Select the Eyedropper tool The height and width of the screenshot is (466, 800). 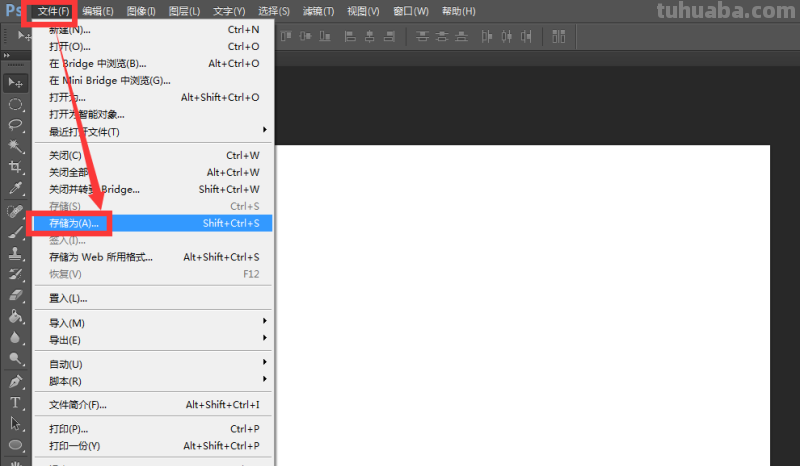coord(16,188)
